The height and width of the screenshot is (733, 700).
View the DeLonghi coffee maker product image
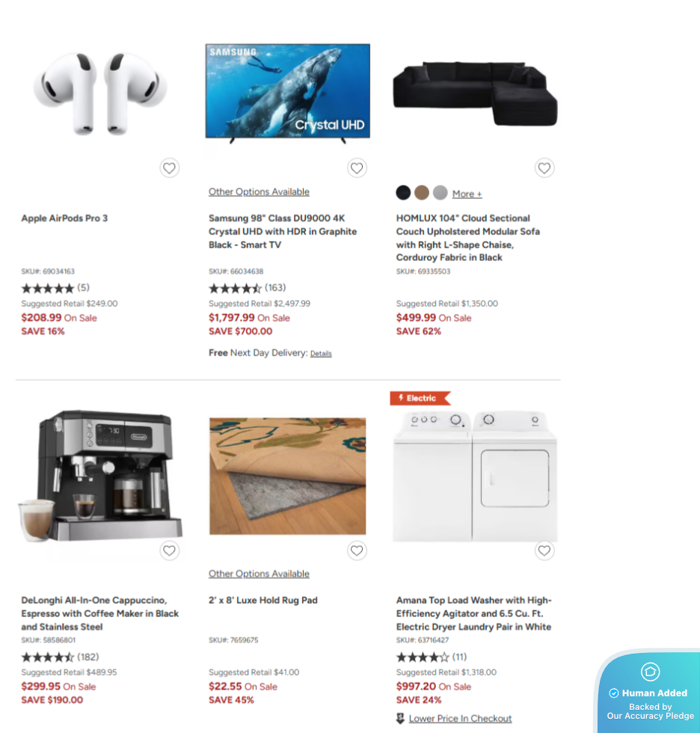click(100, 476)
